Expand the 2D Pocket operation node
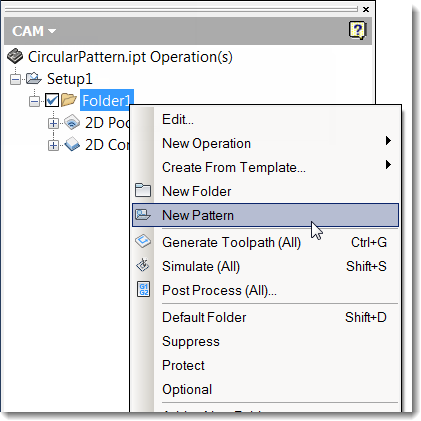Screen dimensions: 421x421 53,123
